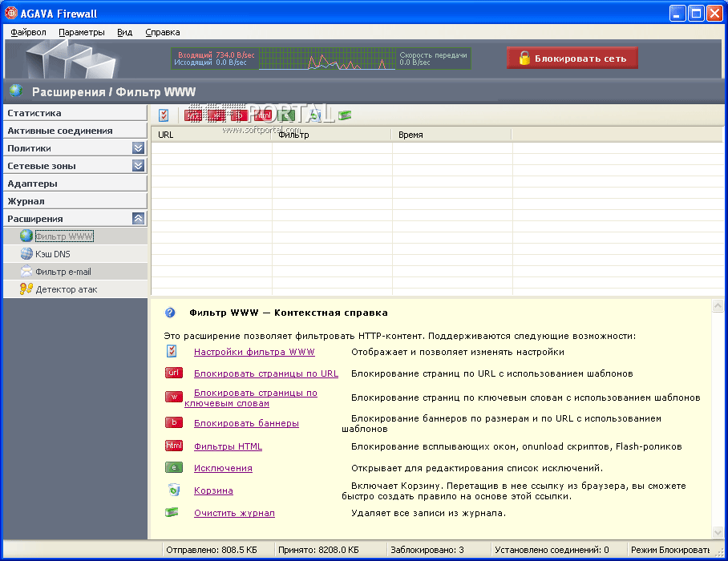Open WWW filter settings from toolbar checklist icon
This screenshot has height=561, width=728.
[164, 115]
